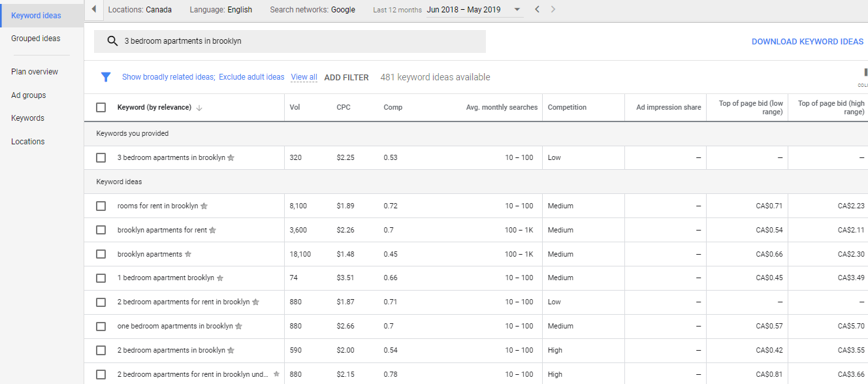Check the 'rooms for rent in brooklyn' row
The height and width of the screenshot is (384, 868).
click(101, 206)
